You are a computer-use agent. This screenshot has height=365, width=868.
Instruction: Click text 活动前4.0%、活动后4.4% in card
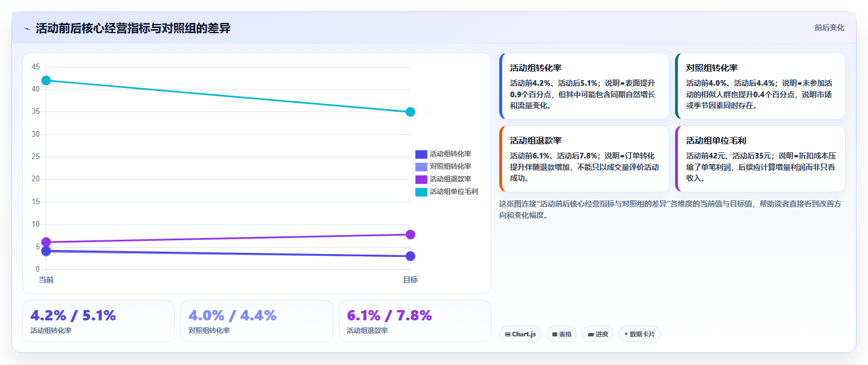click(730, 83)
